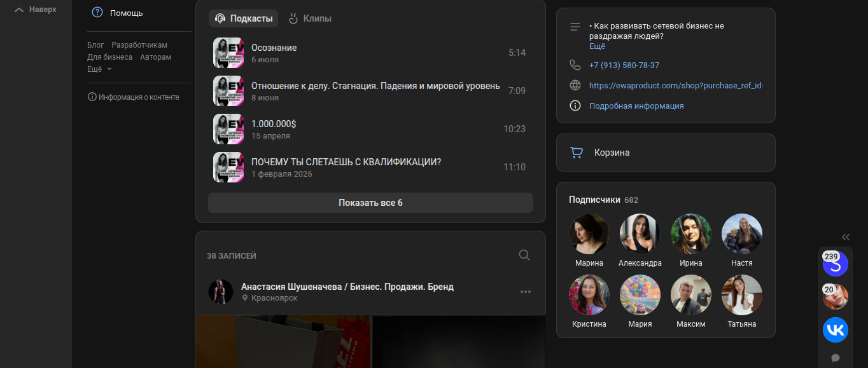Open the Авторам link
Screen dimensions: 868x368
156,57
